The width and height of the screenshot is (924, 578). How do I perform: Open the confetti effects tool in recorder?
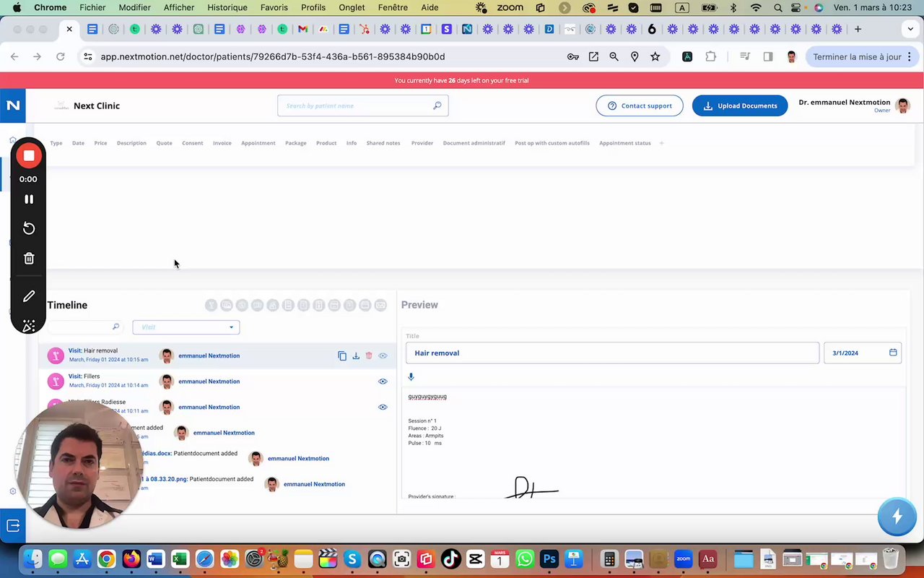(29, 326)
